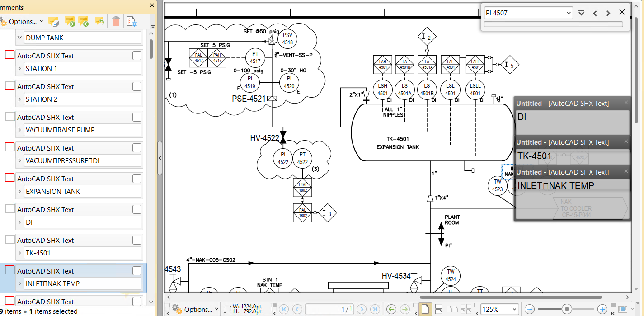Click the TK-4501 pop-up note text
The image size is (644, 316).
(534, 156)
